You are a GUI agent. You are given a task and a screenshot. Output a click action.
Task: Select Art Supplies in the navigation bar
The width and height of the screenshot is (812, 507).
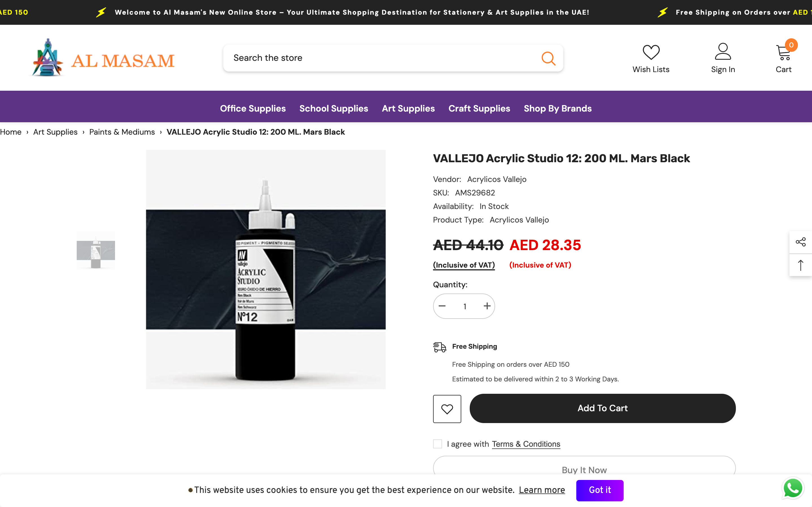pyautogui.click(x=408, y=108)
